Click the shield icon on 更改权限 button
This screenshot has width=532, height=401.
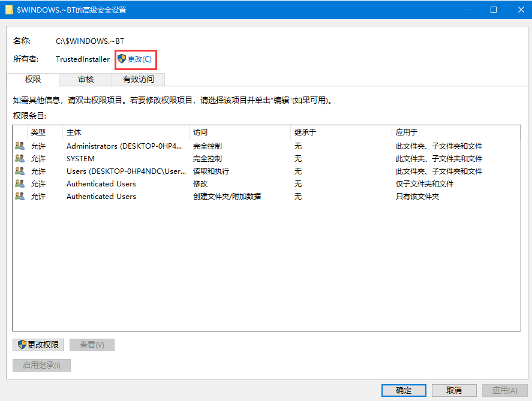tap(22, 345)
